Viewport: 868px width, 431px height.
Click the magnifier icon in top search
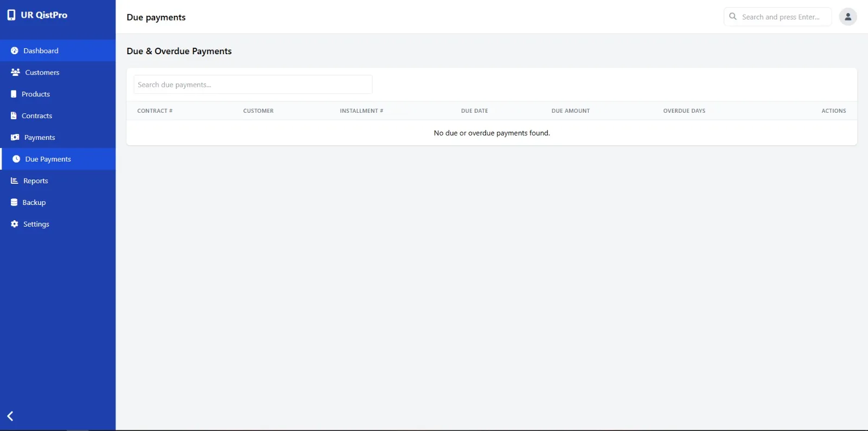[x=733, y=16]
